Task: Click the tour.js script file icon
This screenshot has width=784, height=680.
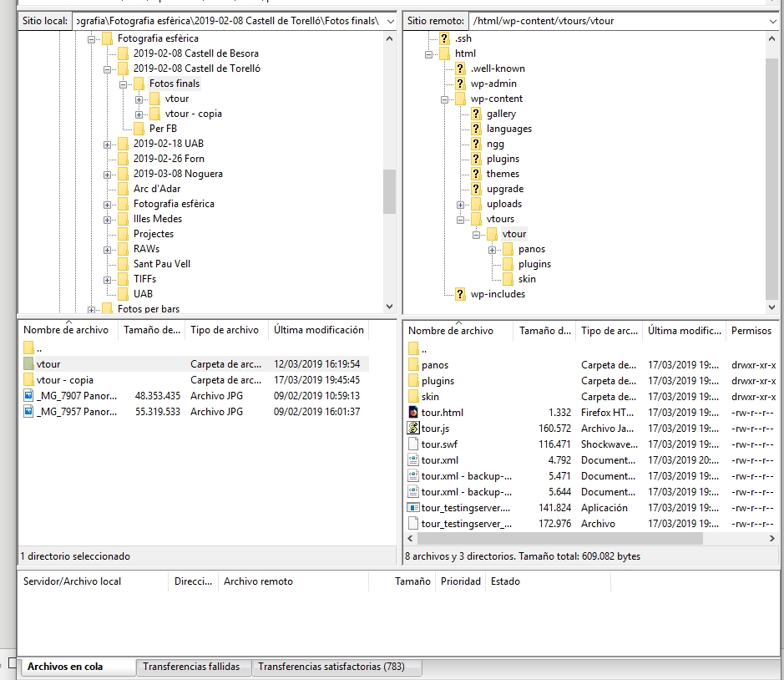Action: (412, 429)
